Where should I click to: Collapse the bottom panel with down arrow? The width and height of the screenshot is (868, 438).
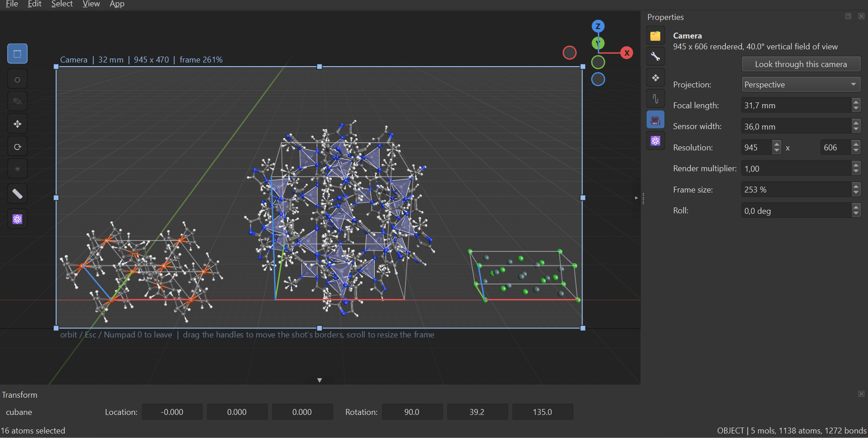320,380
